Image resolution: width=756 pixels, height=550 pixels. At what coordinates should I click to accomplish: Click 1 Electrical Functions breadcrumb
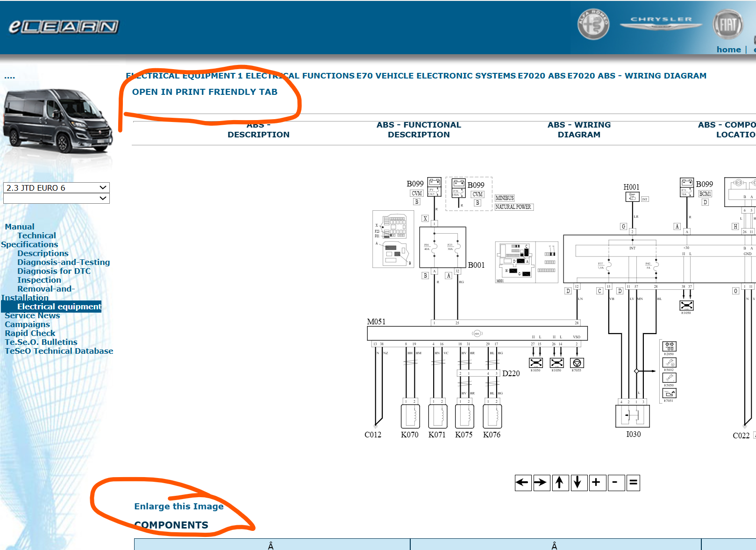(296, 76)
